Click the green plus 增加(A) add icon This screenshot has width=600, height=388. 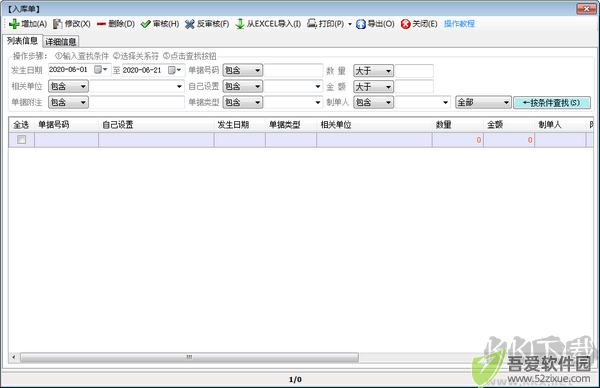click(14, 24)
